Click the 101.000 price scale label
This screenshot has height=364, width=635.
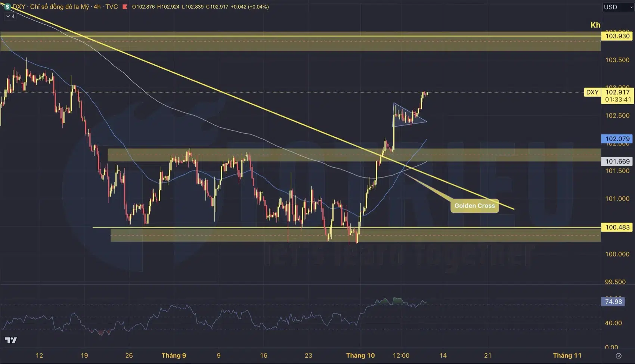click(x=617, y=199)
